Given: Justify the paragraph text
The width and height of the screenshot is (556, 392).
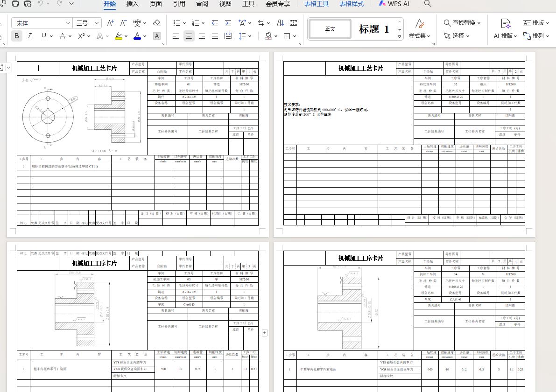Looking at the screenshot, I should [215, 36].
